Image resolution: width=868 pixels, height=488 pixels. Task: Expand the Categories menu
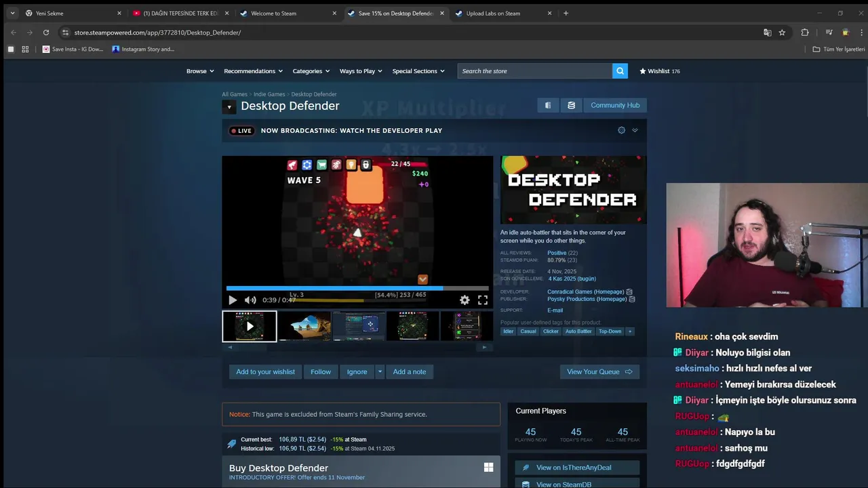tap(311, 70)
